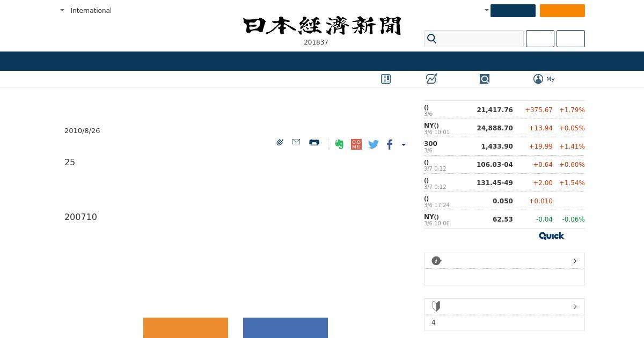Image resolution: width=644 pixels, height=338 pixels.
Task: Expand the International edition dropdown arrow
Action: 62,10
